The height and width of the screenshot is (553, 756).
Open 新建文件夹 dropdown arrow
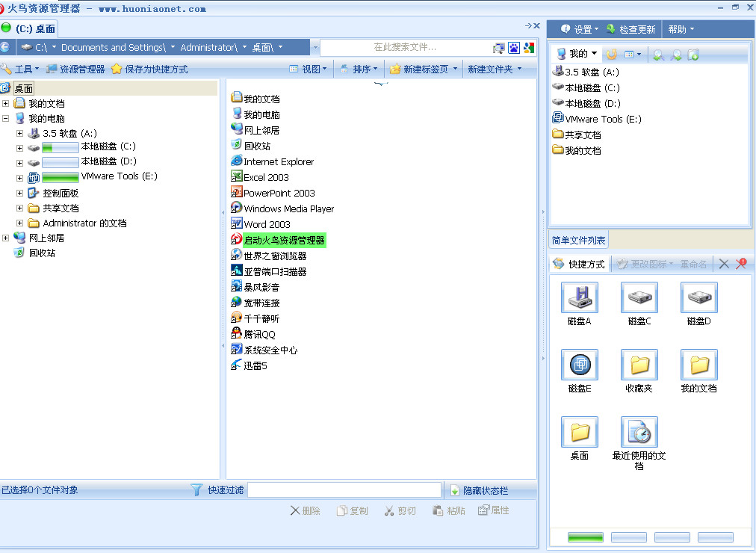(520, 69)
